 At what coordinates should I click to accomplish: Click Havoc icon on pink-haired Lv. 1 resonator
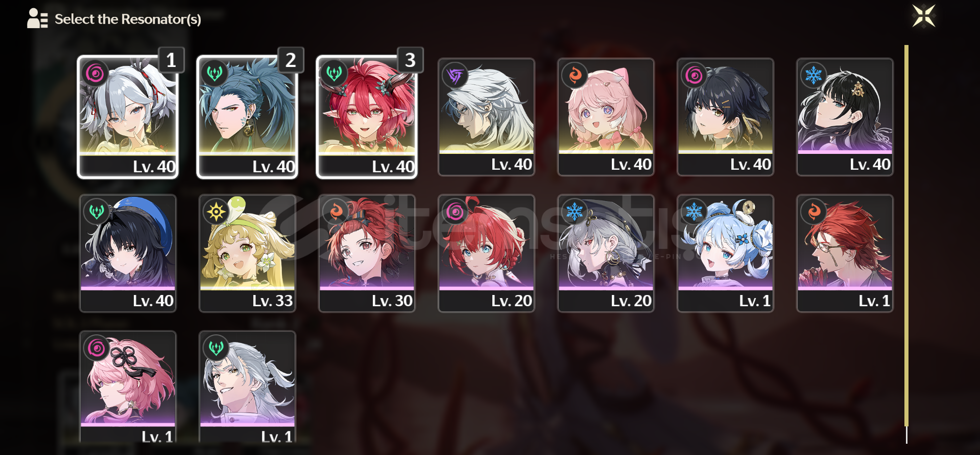(96, 348)
